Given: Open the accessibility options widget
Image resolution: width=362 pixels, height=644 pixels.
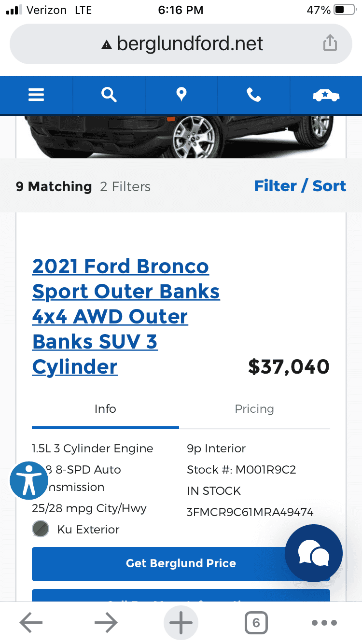Looking at the screenshot, I should point(29,480).
